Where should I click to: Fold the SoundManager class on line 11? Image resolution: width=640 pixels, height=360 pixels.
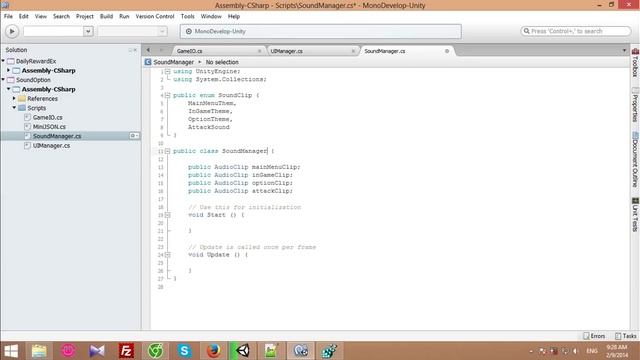coord(167,151)
